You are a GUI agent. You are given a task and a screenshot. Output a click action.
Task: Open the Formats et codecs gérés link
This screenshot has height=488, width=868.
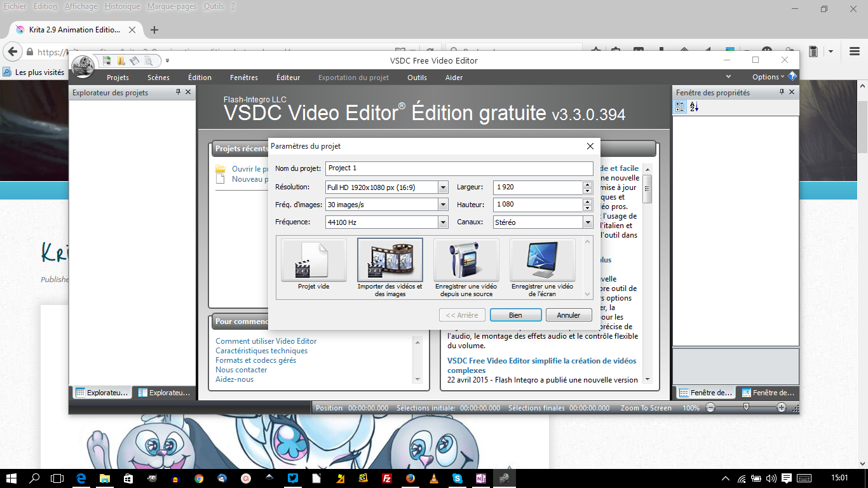[x=255, y=360]
